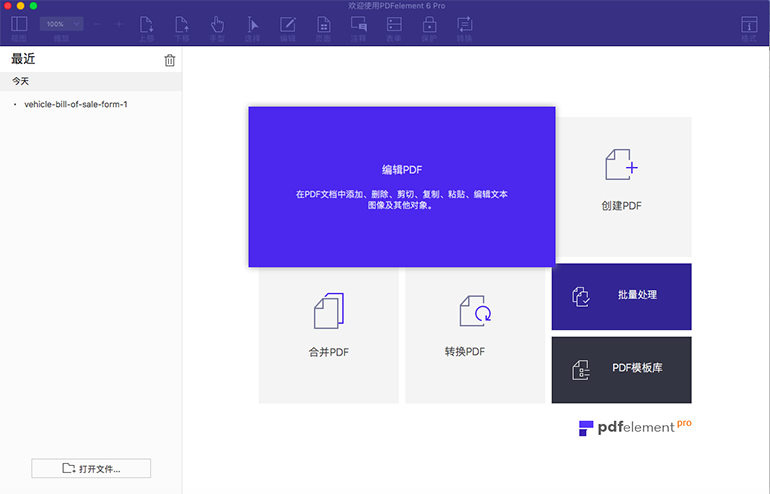
Task: Open the 合并PDF tile
Action: point(328,335)
